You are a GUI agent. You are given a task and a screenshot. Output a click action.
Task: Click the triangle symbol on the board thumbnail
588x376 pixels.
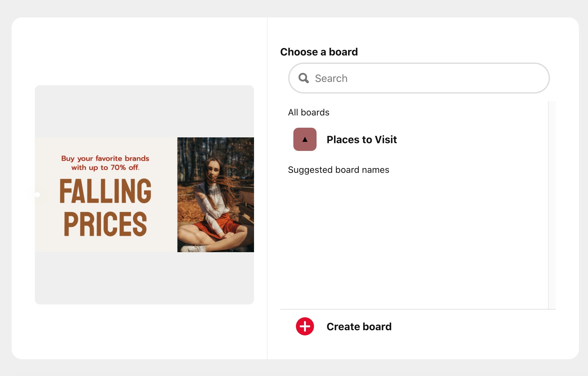click(304, 139)
